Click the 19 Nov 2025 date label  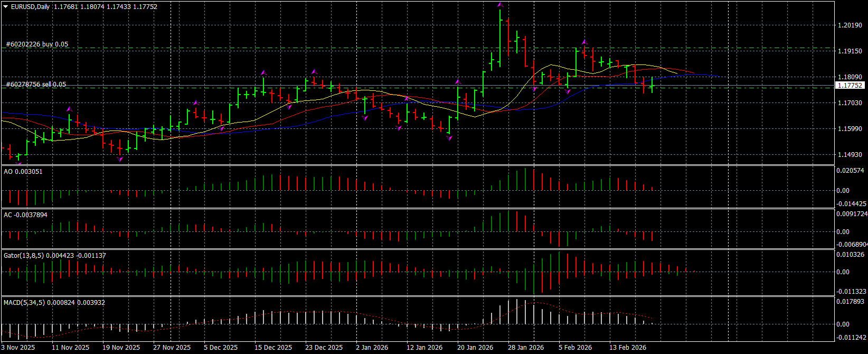coord(121,348)
